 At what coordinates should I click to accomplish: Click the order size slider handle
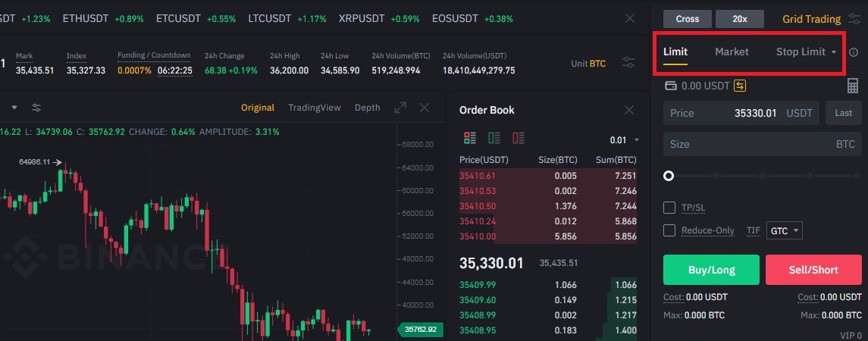669,176
